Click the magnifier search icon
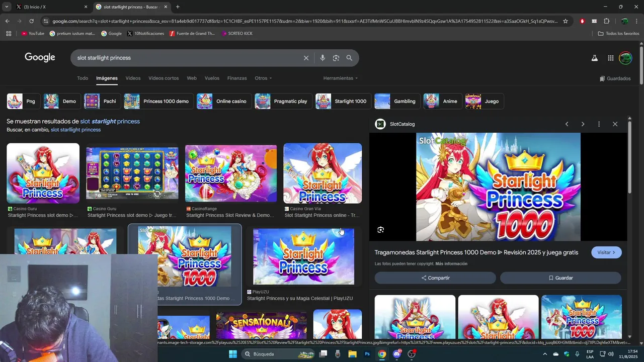This screenshot has height=362, width=644. click(349, 58)
